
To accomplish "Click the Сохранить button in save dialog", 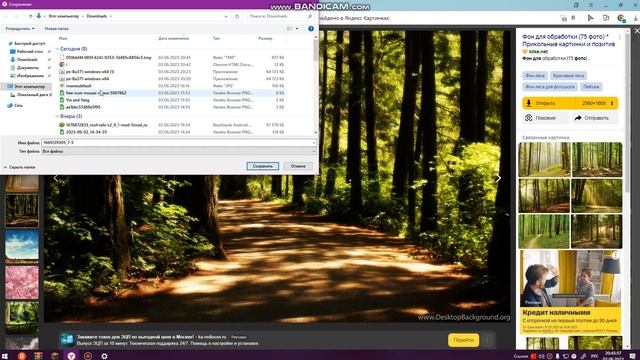I will (x=262, y=166).
